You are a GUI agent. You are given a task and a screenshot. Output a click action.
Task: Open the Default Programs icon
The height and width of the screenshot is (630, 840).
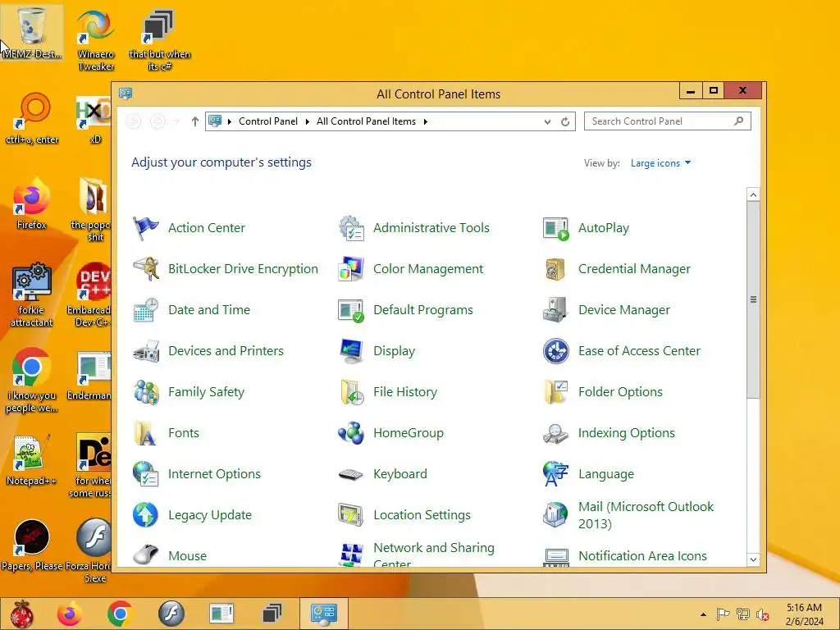[x=351, y=310]
